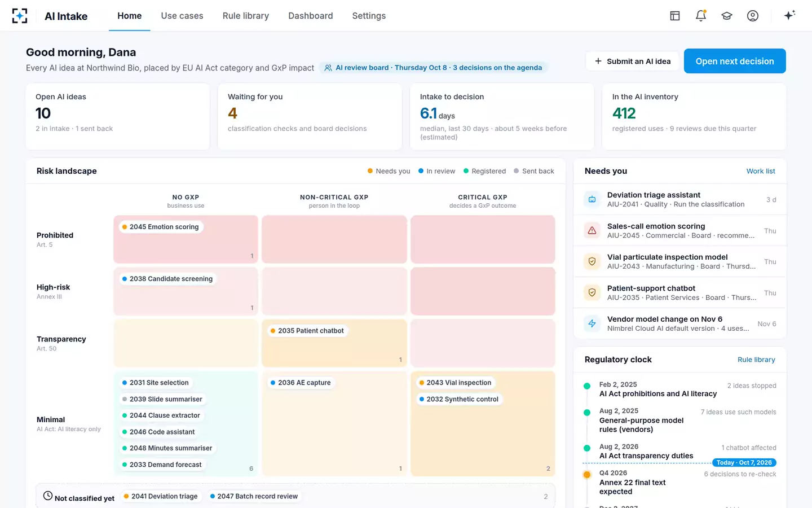Click the lightning icon for Vendor model change
This screenshot has width=812, height=508.
click(x=592, y=323)
